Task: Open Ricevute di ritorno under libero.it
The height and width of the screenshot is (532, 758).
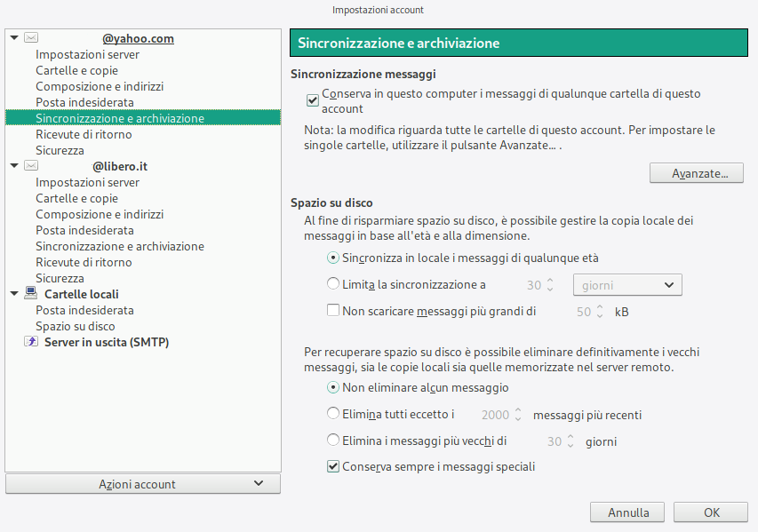Action: coord(84,262)
